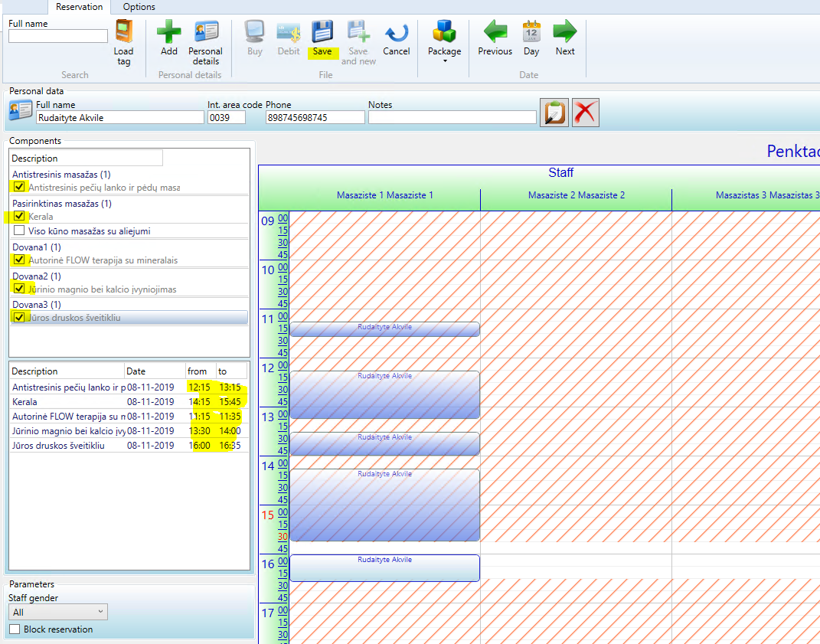
Task: Select the Masaziste 1 staff column header
Action: (x=385, y=195)
